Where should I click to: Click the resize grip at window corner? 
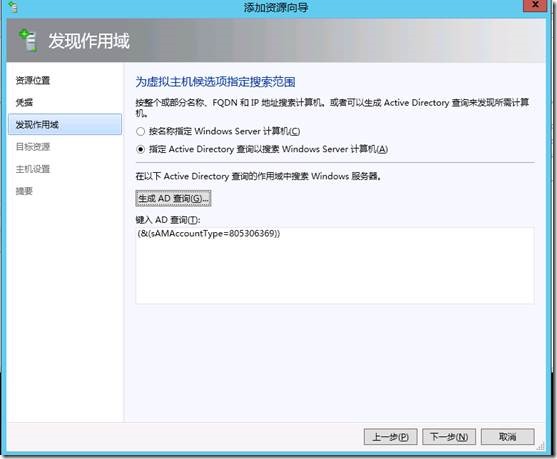[540, 446]
